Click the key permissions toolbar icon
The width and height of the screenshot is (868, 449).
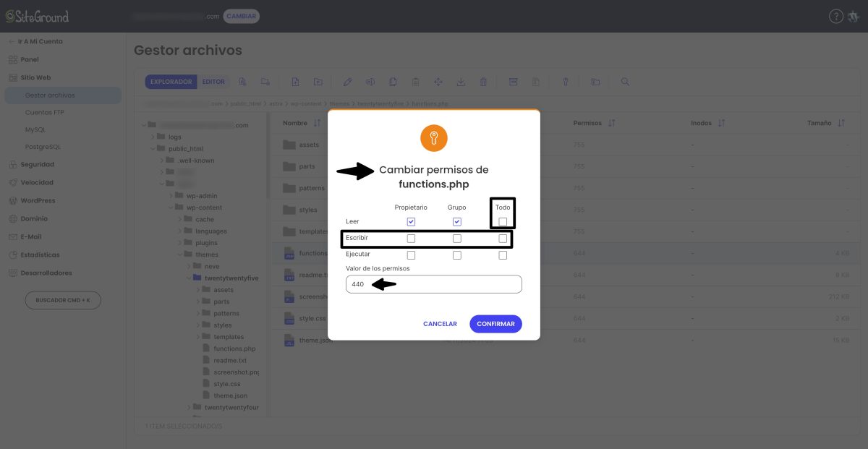tap(566, 82)
